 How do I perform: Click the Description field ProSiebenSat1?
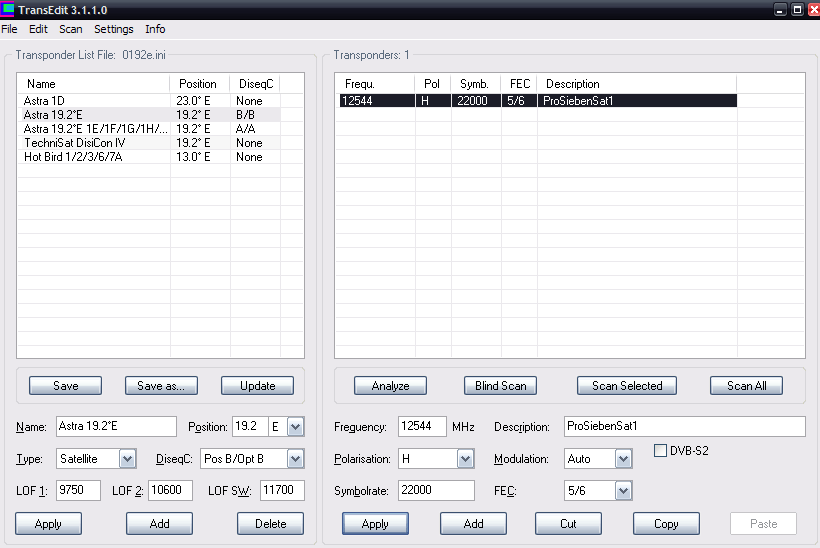[x=685, y=426]
